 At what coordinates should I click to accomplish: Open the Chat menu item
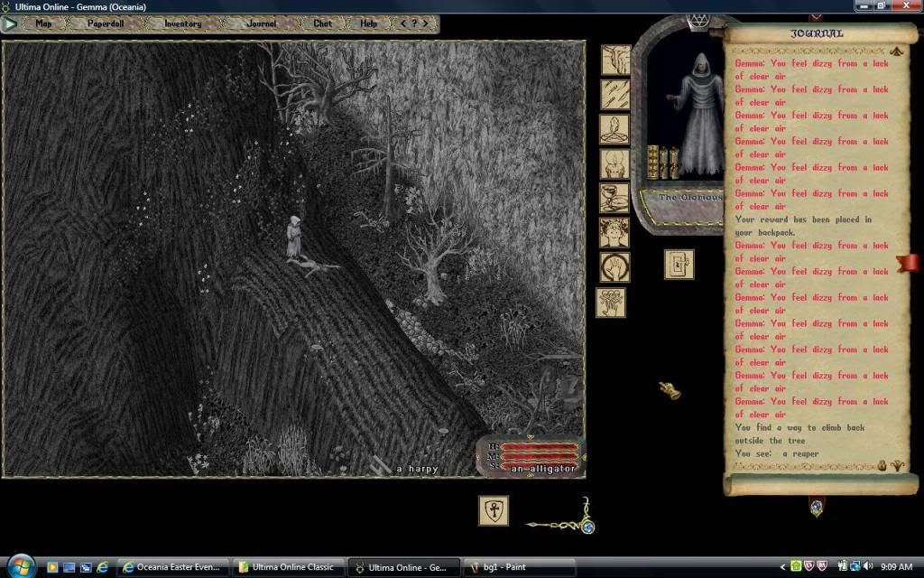coord(322,23)
